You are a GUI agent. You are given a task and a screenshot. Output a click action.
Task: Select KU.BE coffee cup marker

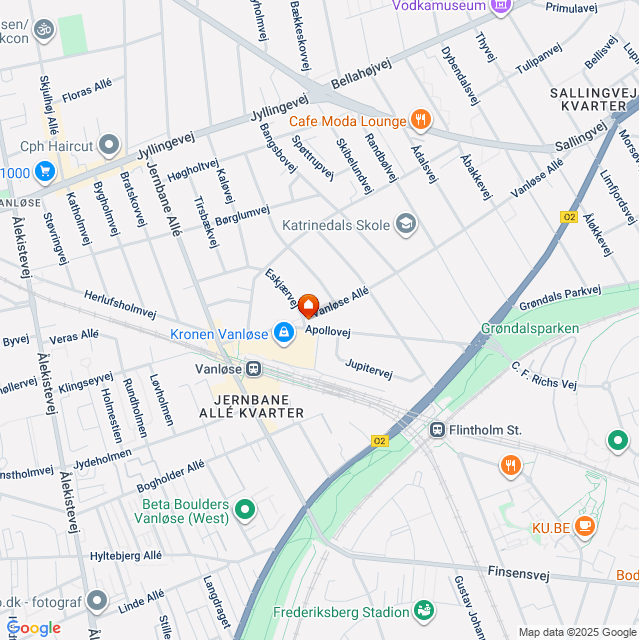[585, 527]
